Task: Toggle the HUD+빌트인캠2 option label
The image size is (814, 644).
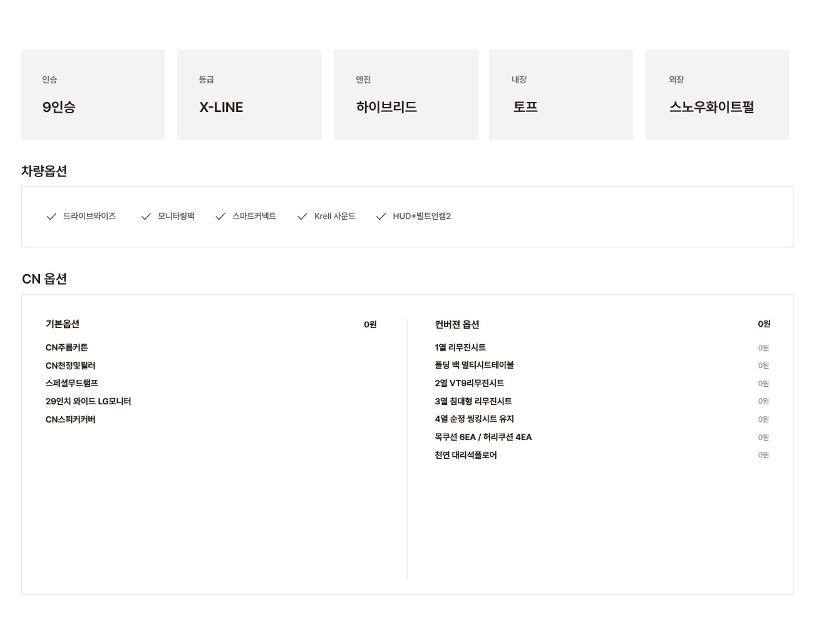Action: click(x=421, y=216)
